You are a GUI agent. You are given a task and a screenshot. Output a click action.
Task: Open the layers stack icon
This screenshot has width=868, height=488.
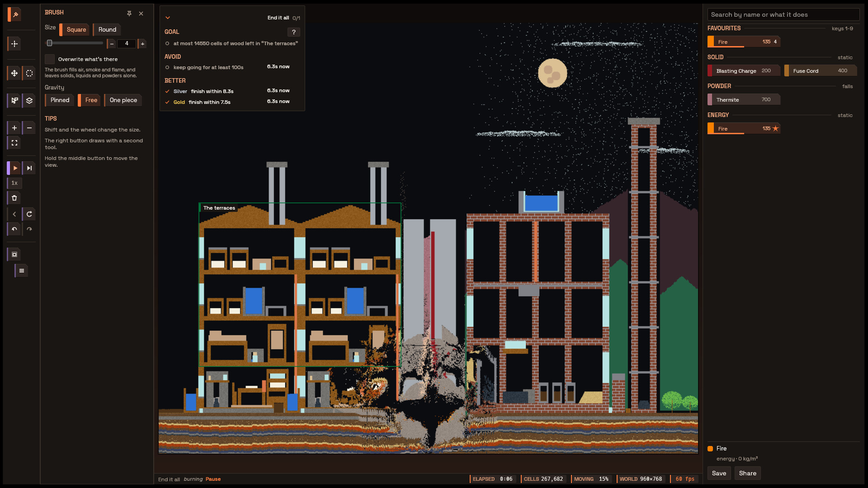(29, 100)
